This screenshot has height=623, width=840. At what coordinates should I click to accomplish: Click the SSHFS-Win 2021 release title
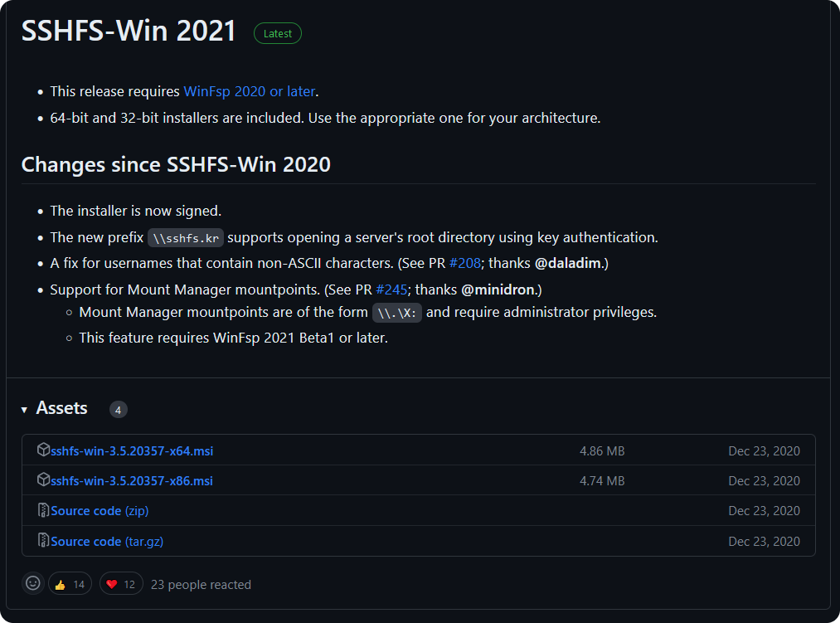129,32
